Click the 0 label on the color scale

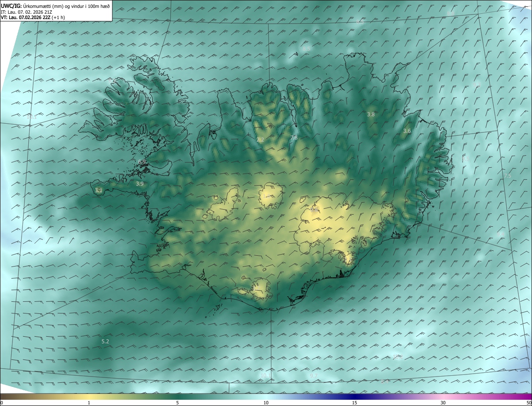tap(2, 403)
